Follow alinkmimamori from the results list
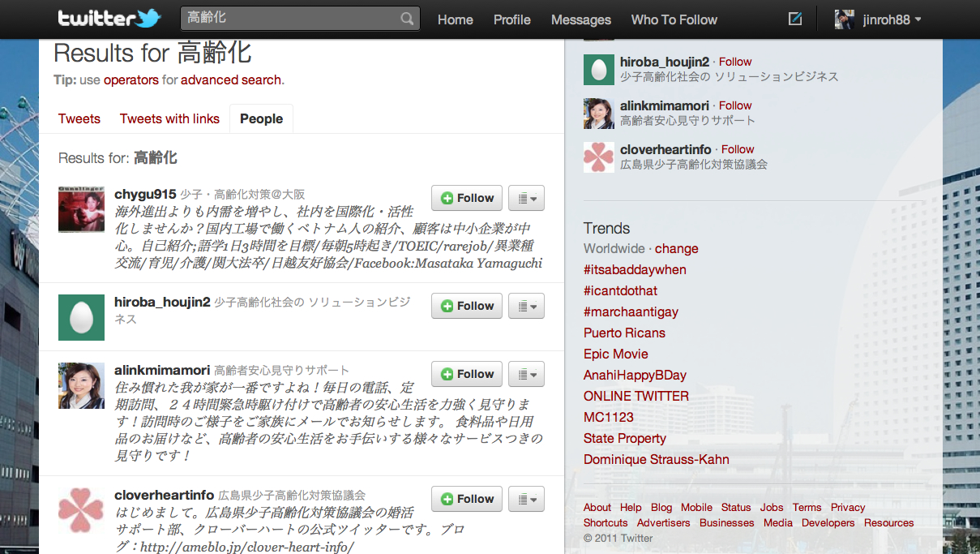This screenshot has height=554, width=980. coord(467,374)
